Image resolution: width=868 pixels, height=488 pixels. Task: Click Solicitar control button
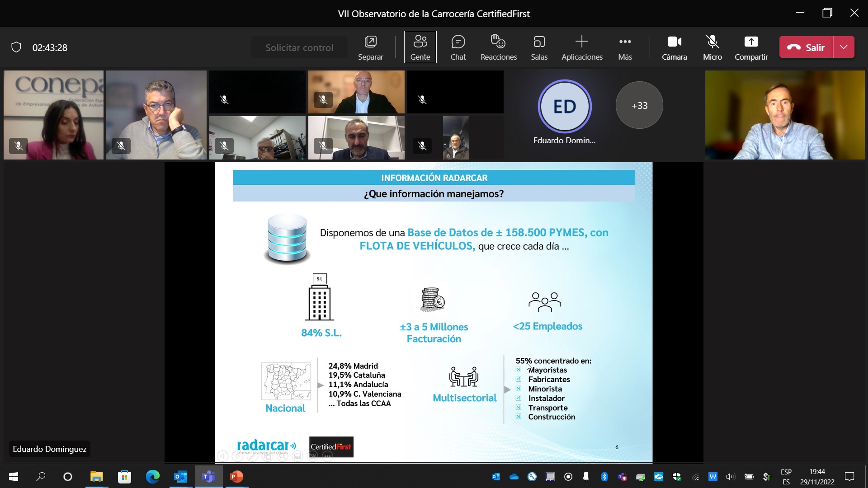pos(299,47)
